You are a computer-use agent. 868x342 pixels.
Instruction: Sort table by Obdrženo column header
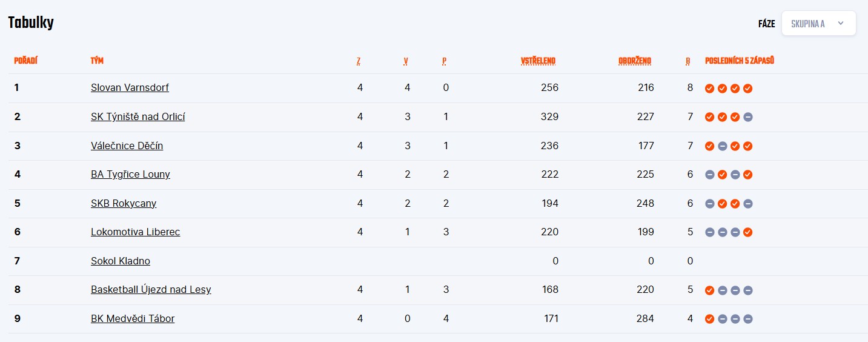click(x=635, y=61)
